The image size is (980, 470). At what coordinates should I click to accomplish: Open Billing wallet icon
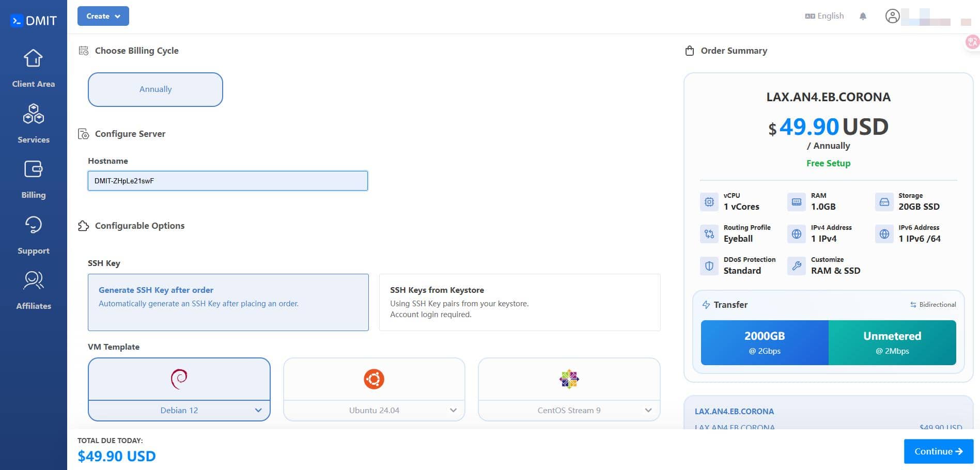point(33,169)
